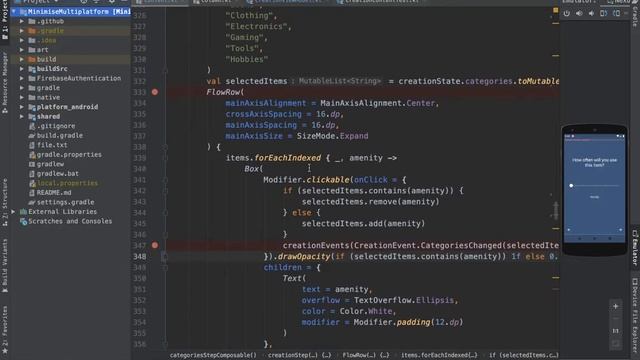Expand the .github folder
Image resolution: width=640 pixels, height=360 pixels.
point(22,21)
